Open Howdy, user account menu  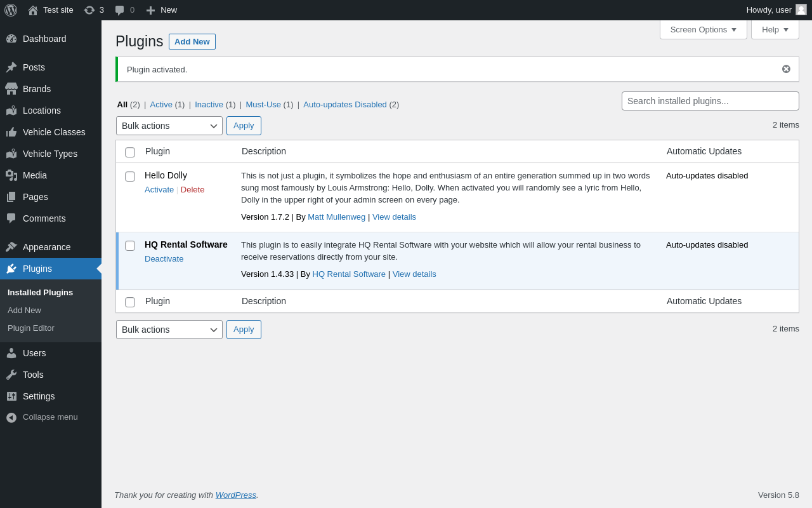pyautogui.click(x=776, y=10)
